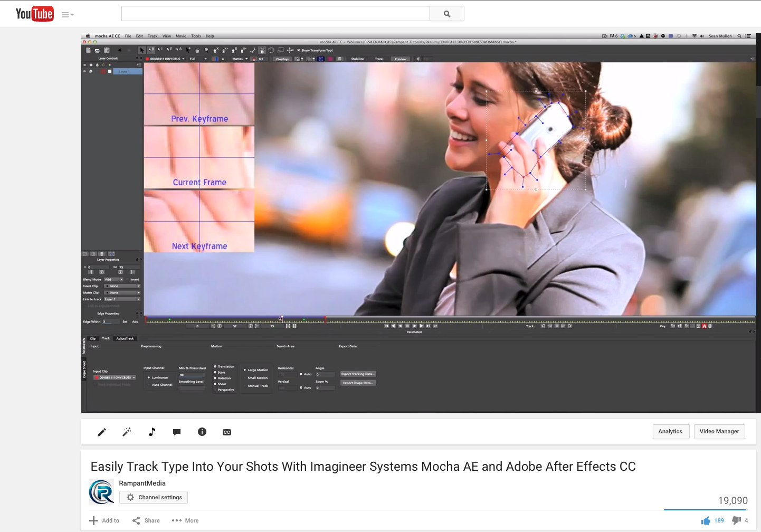Screen dimensions: 761x532
Task: Toggle the Trace view button
Action: 379,59
